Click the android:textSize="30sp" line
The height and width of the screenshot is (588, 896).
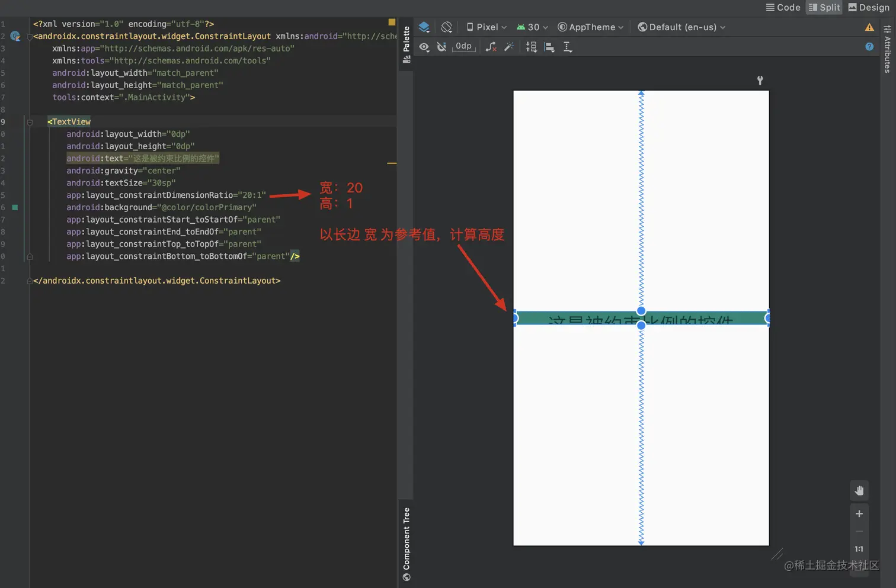point(121,182)
